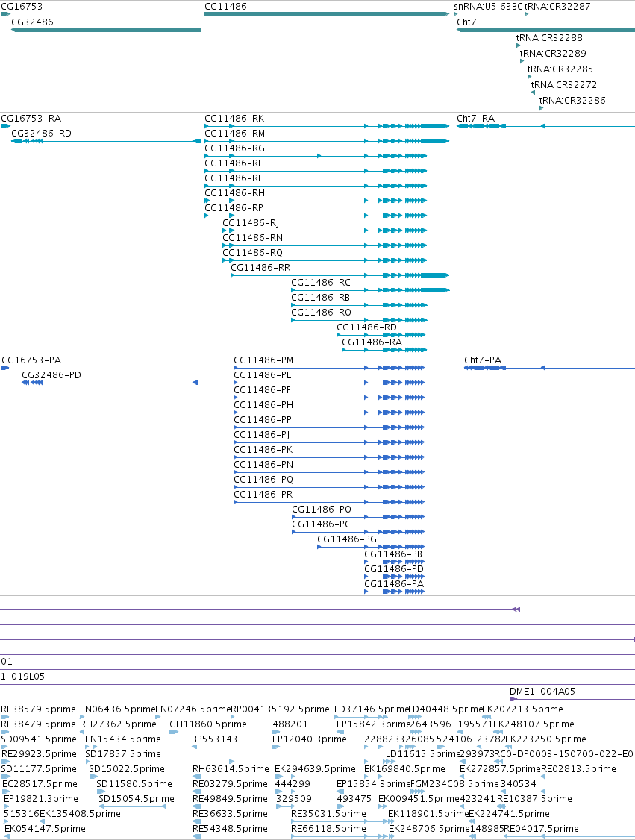This screenshot has width=635, height=840.
Task: Click the DME1-004A05 clone label
Action: (x=542, y=692)
